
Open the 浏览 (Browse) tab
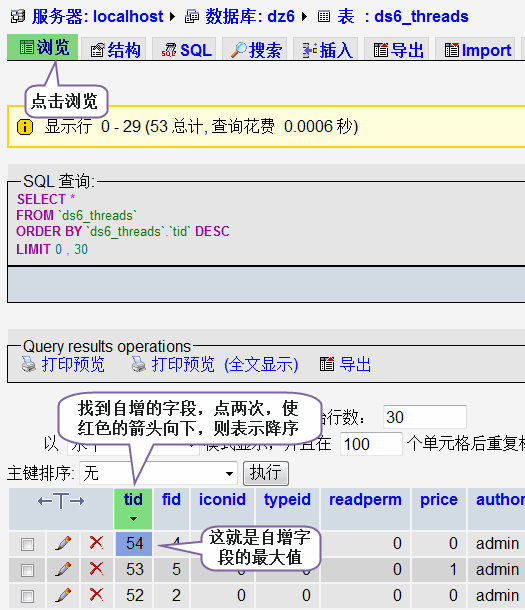(x=42, y=47)
